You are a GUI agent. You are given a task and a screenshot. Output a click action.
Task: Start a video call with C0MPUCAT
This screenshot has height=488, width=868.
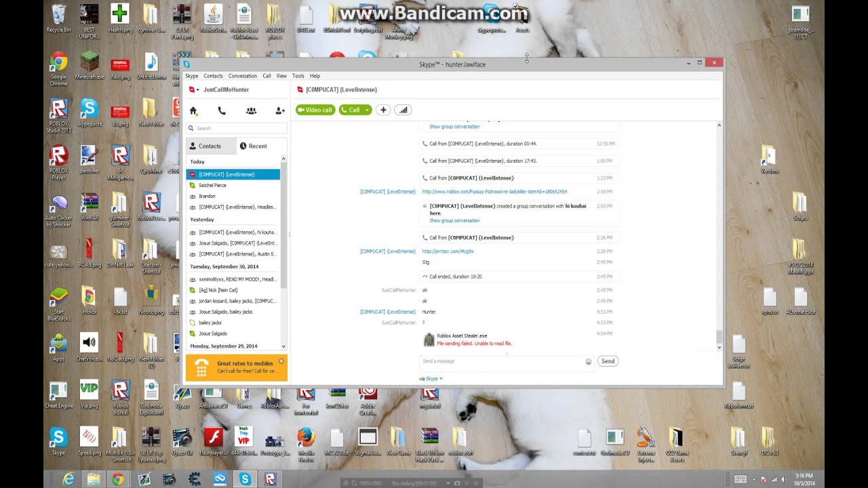pos(315,110)
